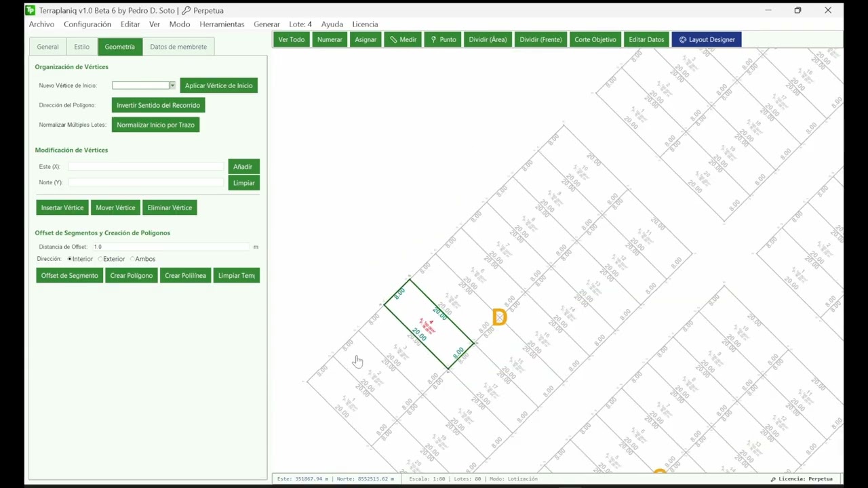Open the Archivo menu
The image size is (868, 488).
tap(41, 24)
